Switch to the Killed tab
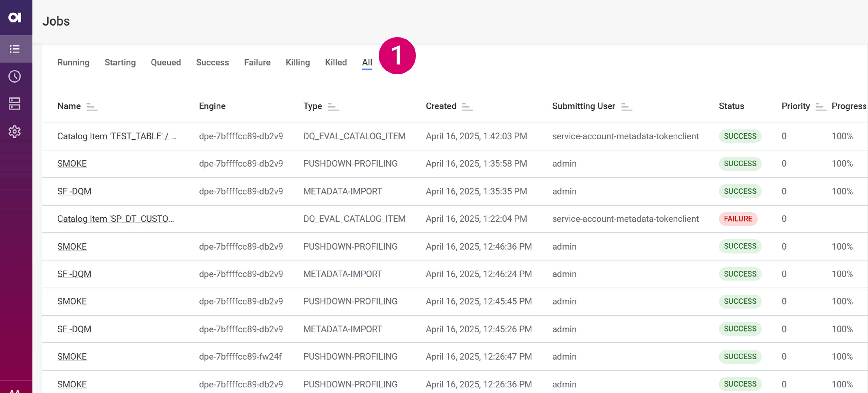868x393 pixels. tap(336, 62)
